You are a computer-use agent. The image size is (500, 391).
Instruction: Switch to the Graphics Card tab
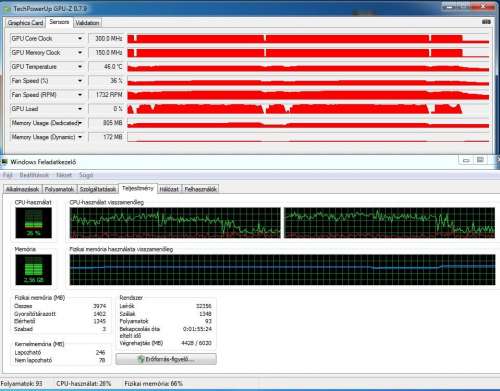tap(25, 23)
